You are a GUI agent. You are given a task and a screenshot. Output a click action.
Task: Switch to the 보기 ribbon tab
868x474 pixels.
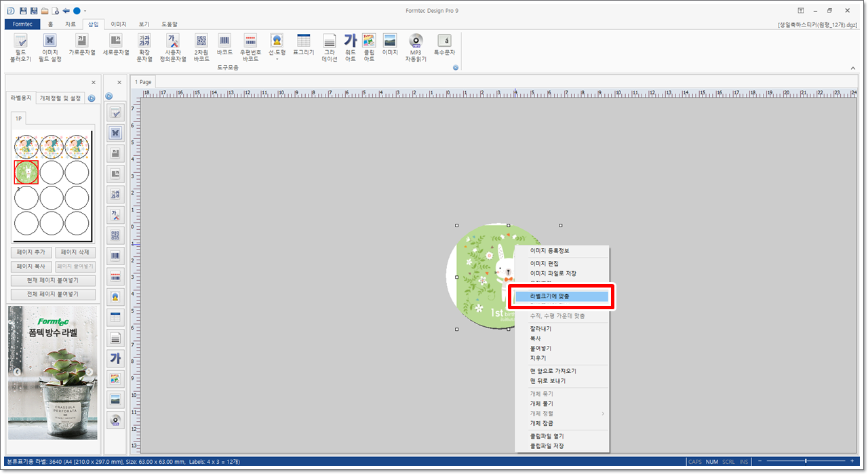pyautogui.click(x=144, y=24)
